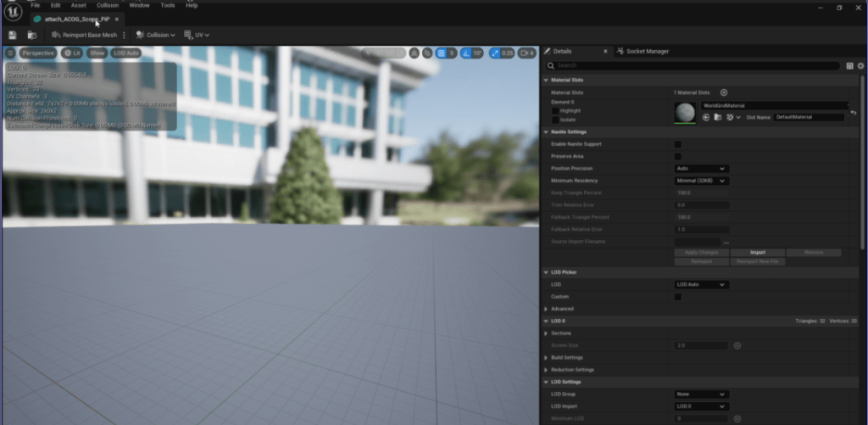Click the camera speed icon in viewport

(526, 53)
